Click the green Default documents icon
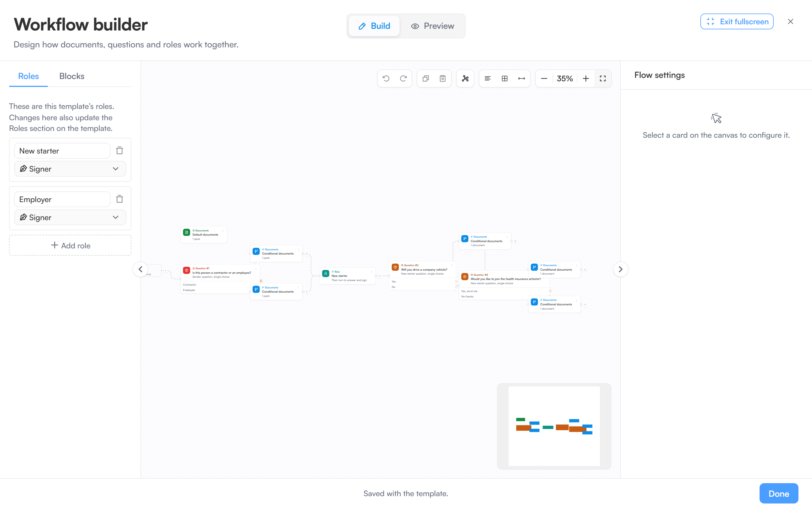 187,232
